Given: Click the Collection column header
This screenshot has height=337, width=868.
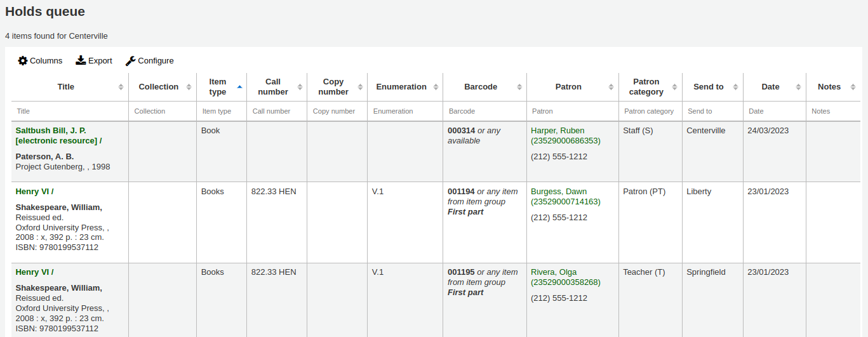Looking at the screenshot, I should pyautogui.click(x=158, y=87).
